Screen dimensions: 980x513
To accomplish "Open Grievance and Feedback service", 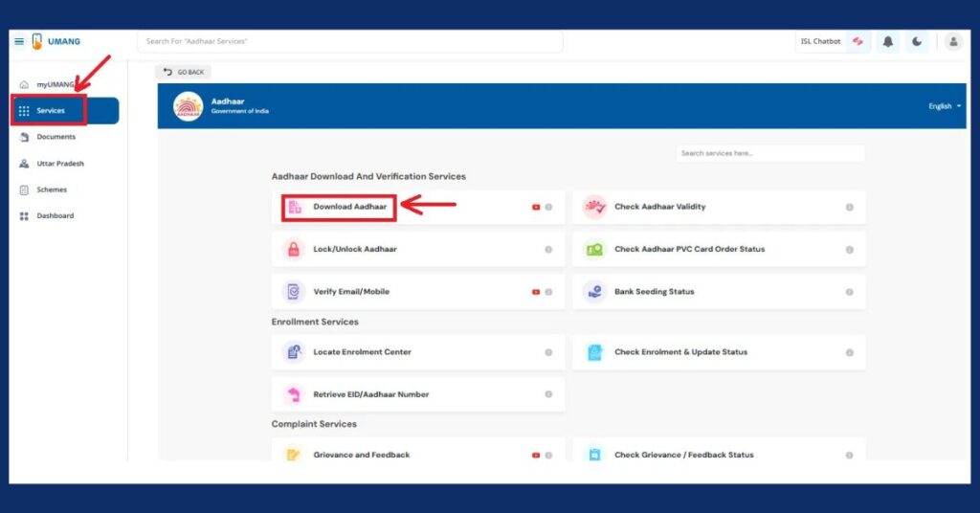I will tap(418, 451).
